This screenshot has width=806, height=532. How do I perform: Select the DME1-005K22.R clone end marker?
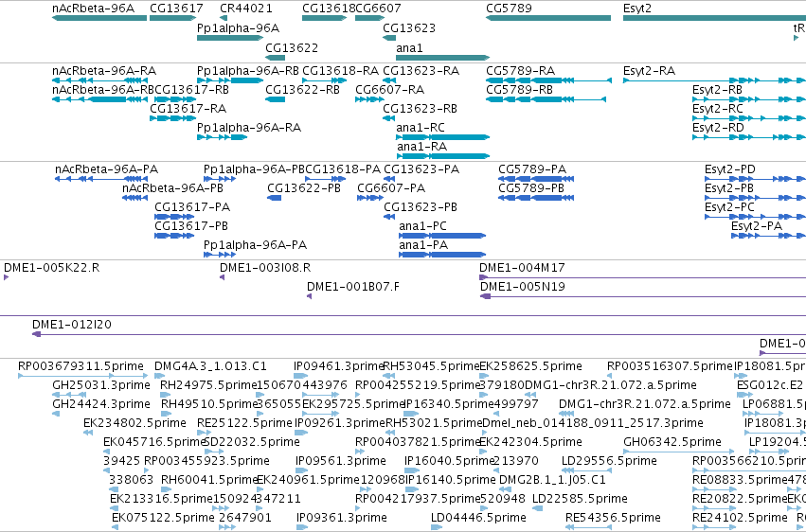7,277
